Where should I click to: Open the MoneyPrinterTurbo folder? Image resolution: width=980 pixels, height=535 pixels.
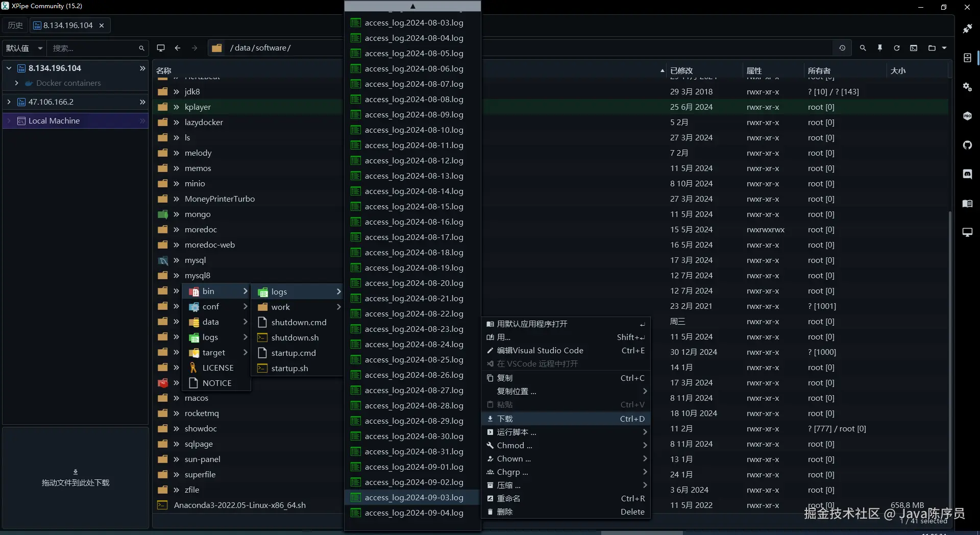(x=219, y=199)
